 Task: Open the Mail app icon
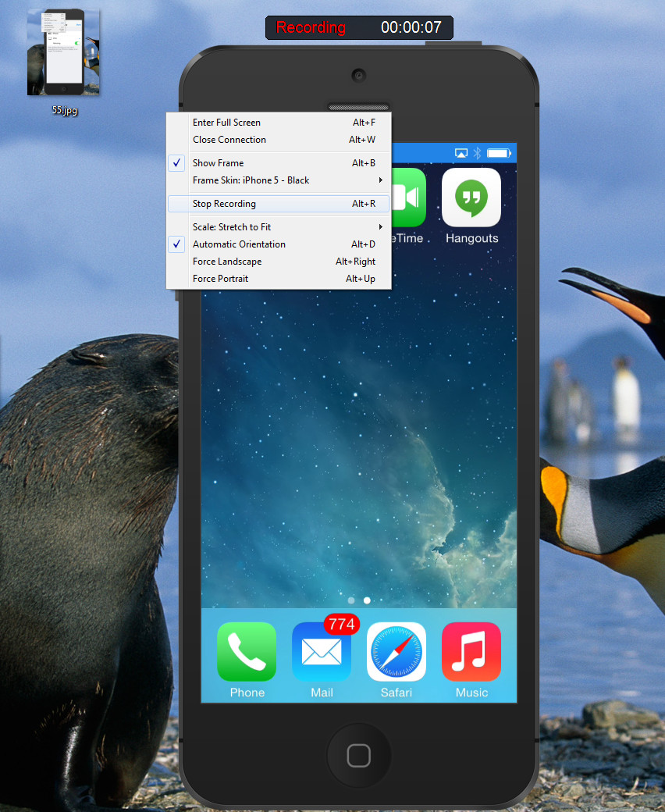point(322,652)
